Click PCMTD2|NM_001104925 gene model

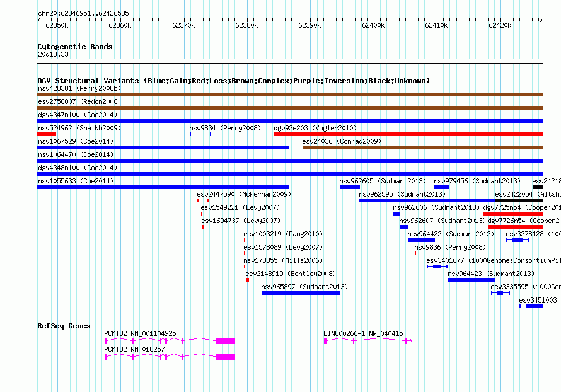pyautogui.click(x=170, y=341)
